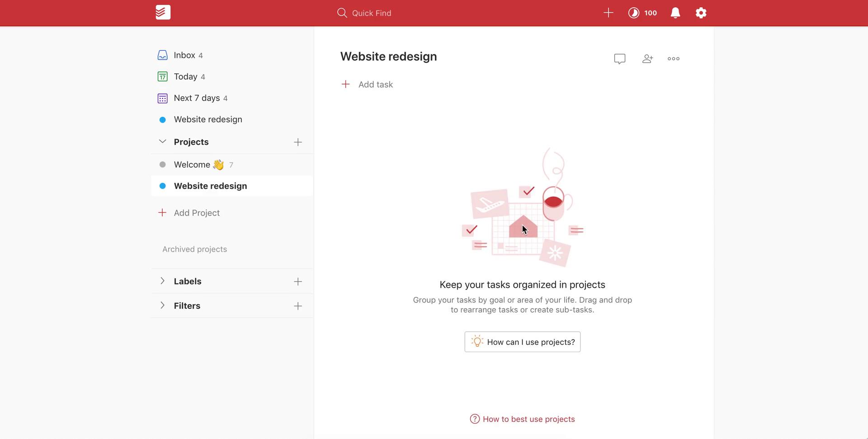Click question mark icon at bottom
The width and height of the screenshot is (868, 439).
click(x=475, y=419)
